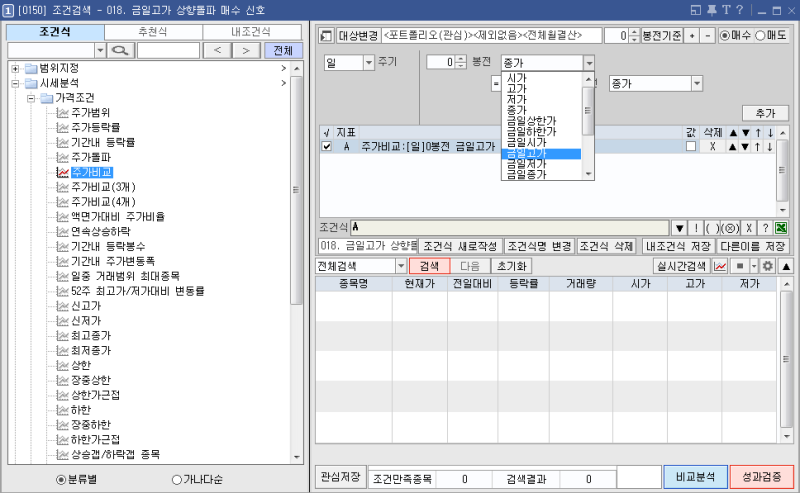
Task: Click the condition search text input field
Action: [x=168, y=51]
